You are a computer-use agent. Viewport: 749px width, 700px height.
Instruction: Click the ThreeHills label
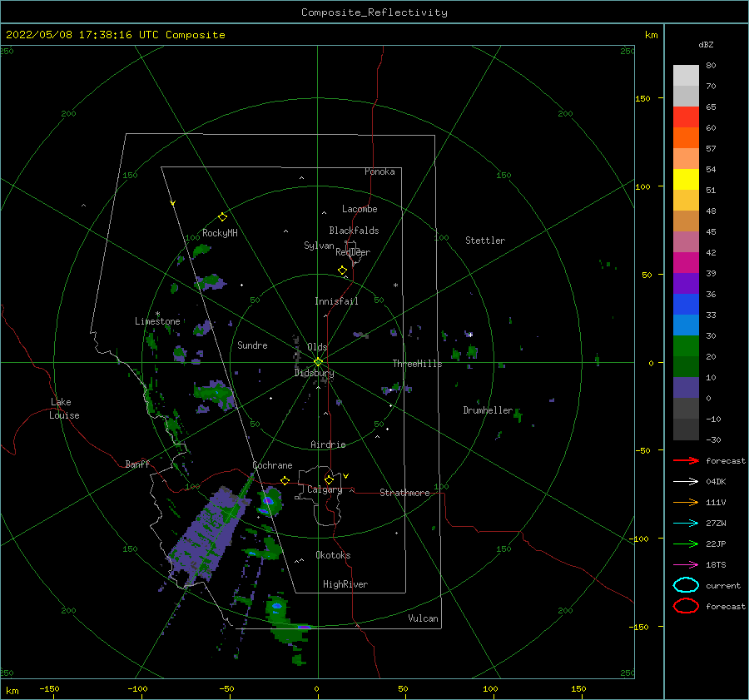pyautogui.click(x=417, y=364)
